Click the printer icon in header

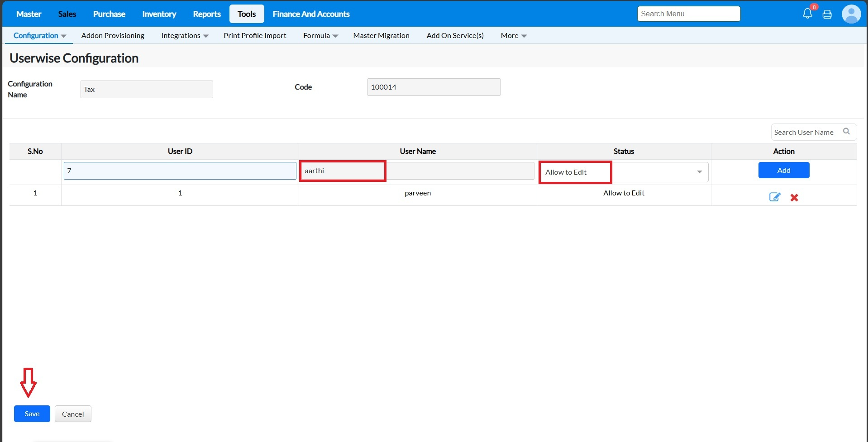pos(827,14)
